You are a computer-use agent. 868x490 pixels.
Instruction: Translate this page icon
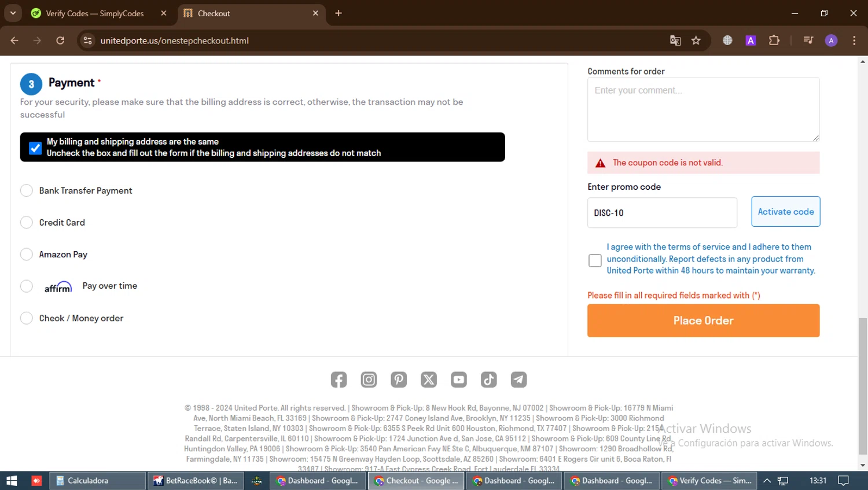tap(675, 40)
